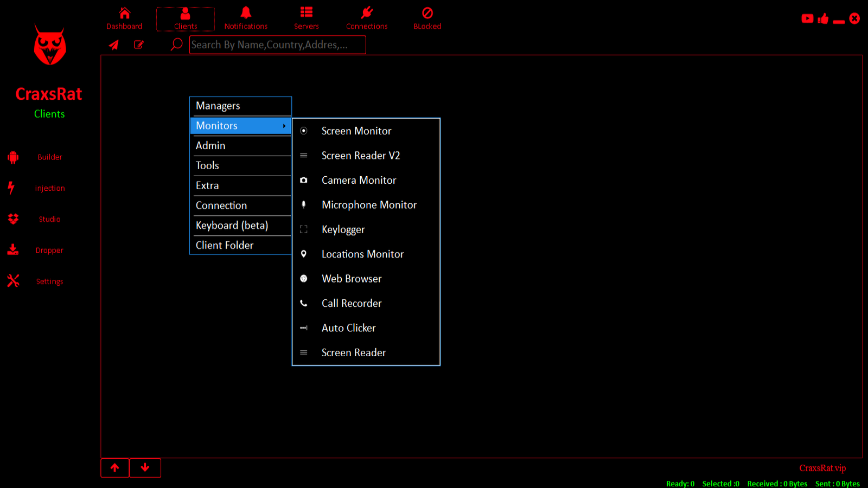Image resolution: width=868 pixels, height=488 pixels.
Task: Select Locations Monitor entry
Action: point(366,254)
